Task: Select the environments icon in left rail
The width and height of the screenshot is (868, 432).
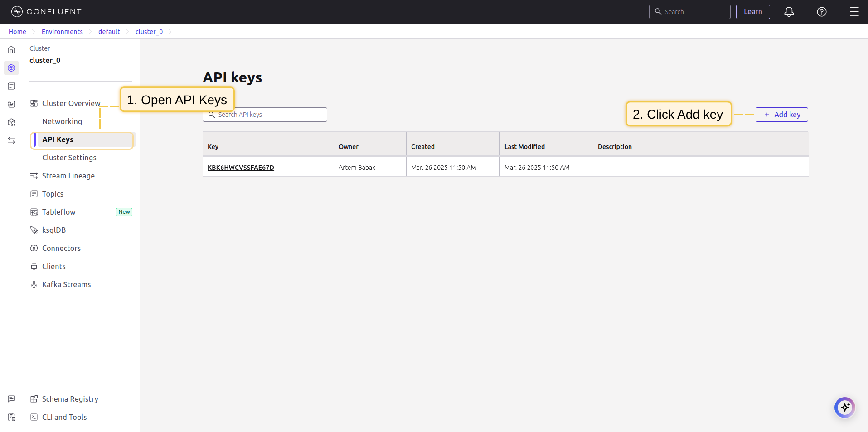Action: point(11,68)
